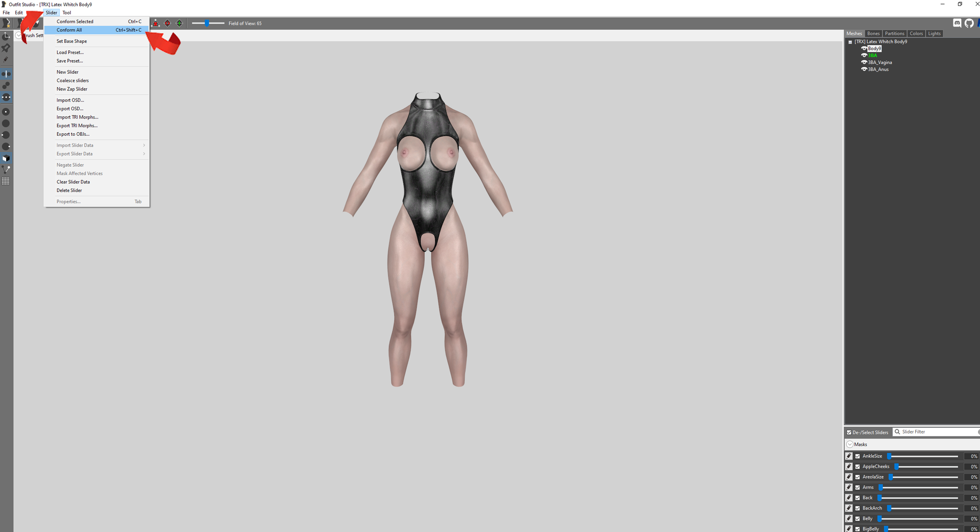The width and height of the screenshot is (980, 532).
Task: Select the green 3BA mesh name
Action: (x=872, y=56)
